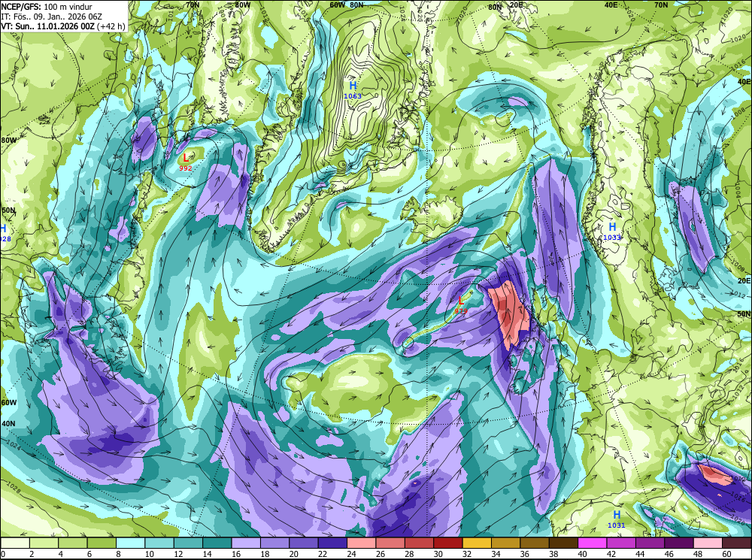Pick the pale pink swatch between 48 and 60
752x560 pixels.
point(708,543)
